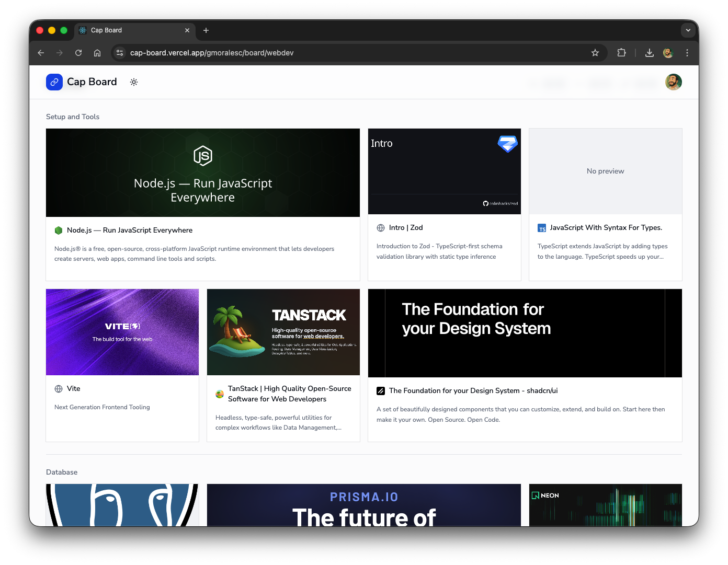
Task: Open a new browser tab
Action: pos(206,30)
